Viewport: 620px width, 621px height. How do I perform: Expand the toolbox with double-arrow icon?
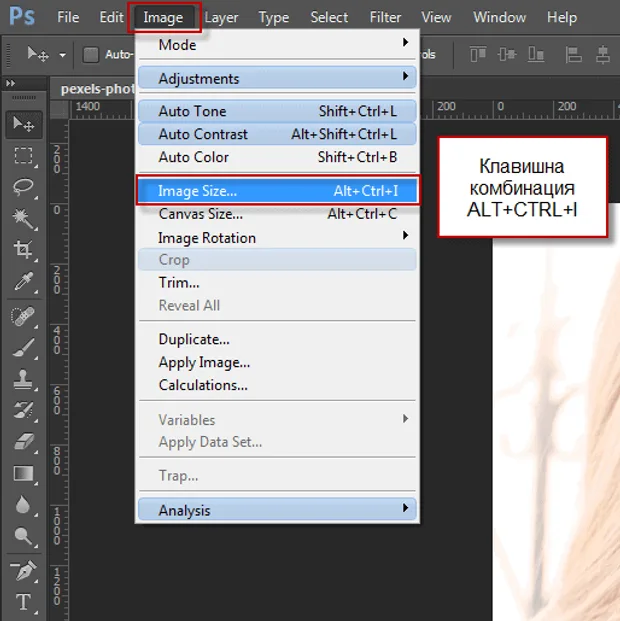point(11,83)
